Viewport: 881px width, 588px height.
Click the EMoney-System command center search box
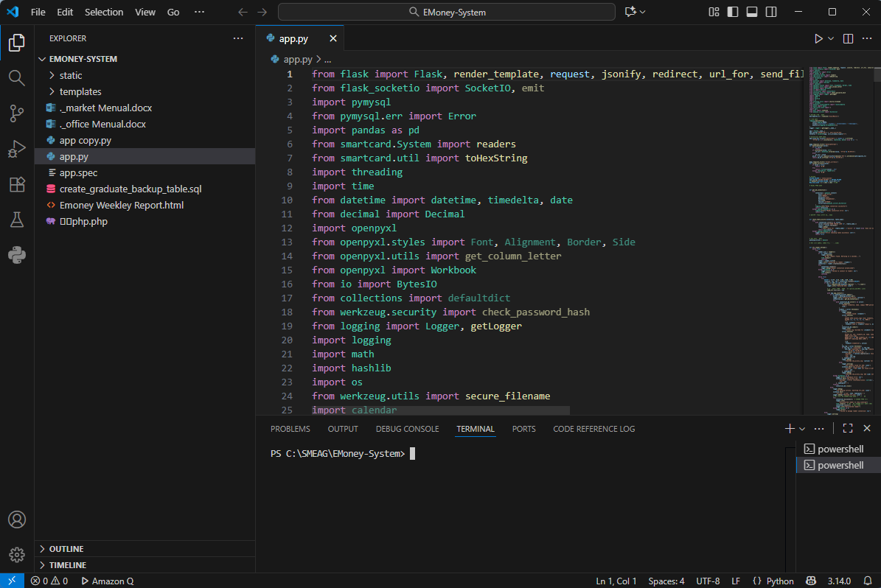(x=446, y=12)
